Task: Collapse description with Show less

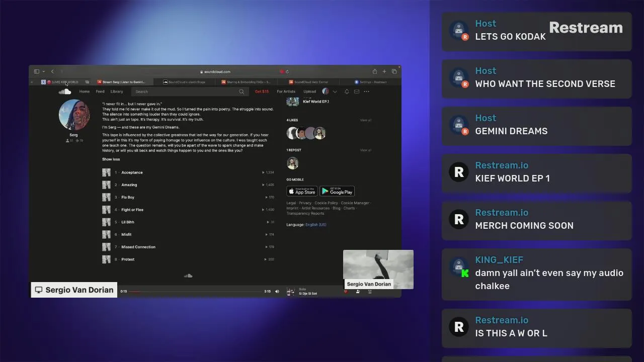Action: point(111,159)
